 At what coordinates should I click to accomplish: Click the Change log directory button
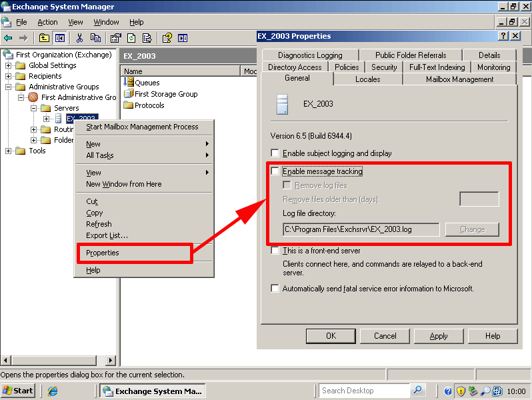click(472, 229)
